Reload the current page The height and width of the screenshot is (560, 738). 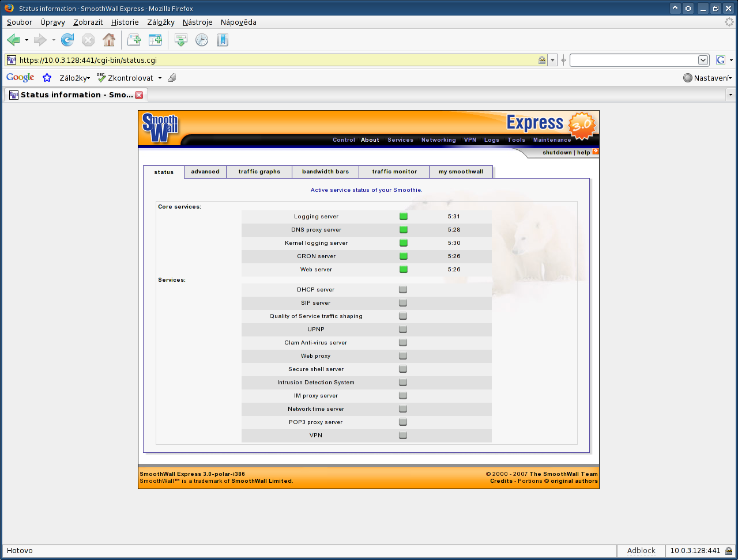67,40
